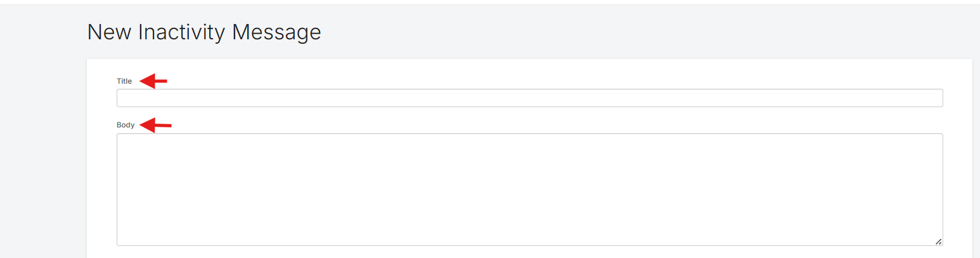Click the Title input field
Viewport: 980px width, 258px height.
529,98
